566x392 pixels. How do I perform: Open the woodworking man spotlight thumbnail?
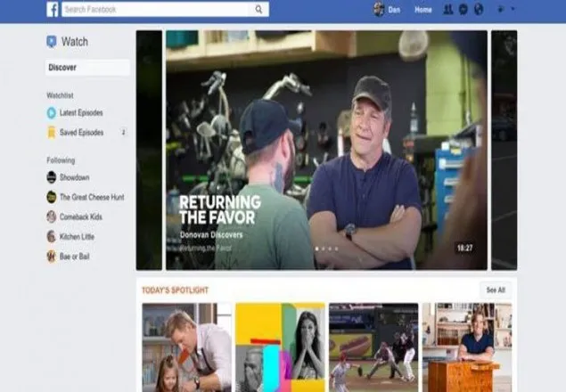(x=467, y=347)
